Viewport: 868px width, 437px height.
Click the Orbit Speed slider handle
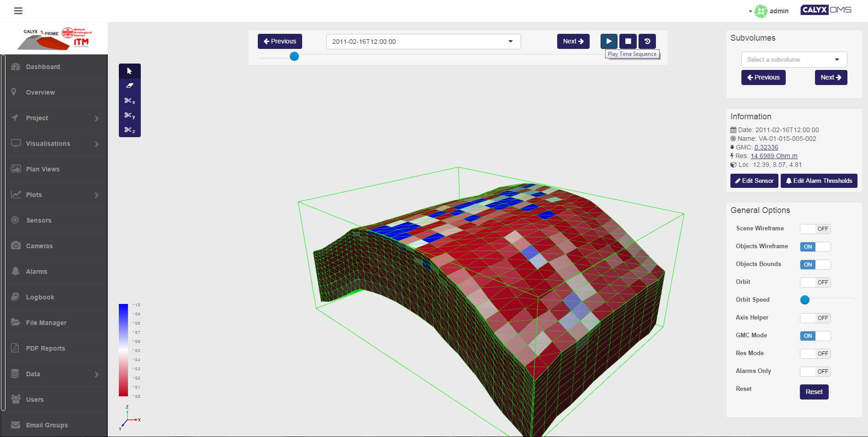pos(805,300)
